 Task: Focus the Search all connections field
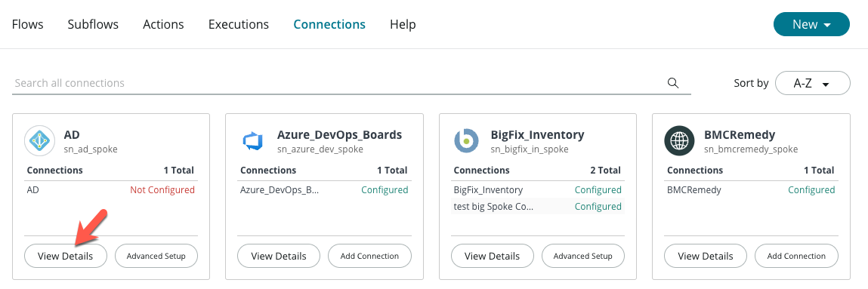click(351, 83)
